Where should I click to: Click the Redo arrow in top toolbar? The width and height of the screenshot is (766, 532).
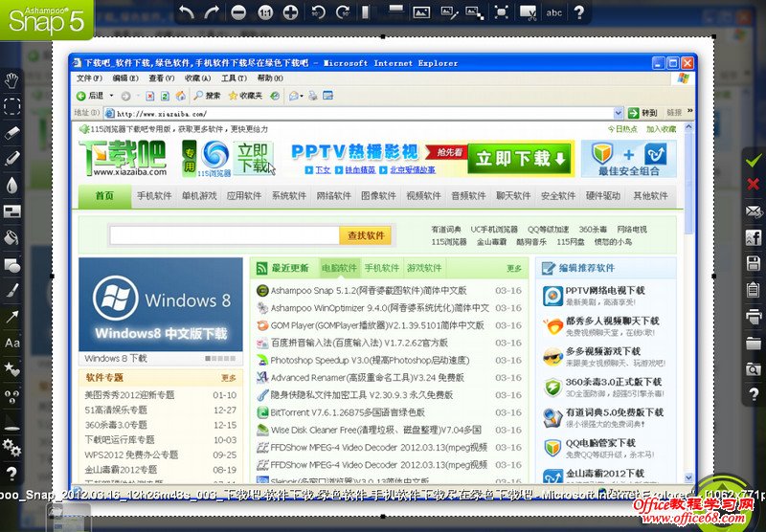(x=212, y=12)
